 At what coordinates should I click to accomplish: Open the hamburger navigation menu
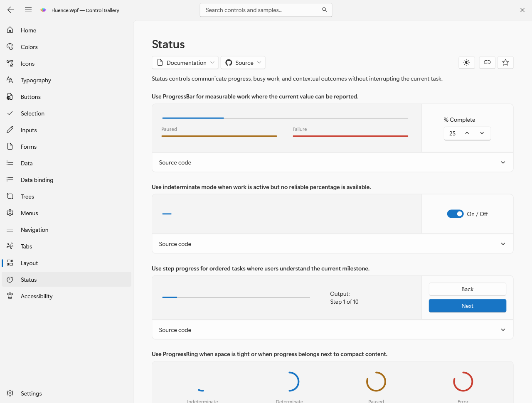pos(28,10)
